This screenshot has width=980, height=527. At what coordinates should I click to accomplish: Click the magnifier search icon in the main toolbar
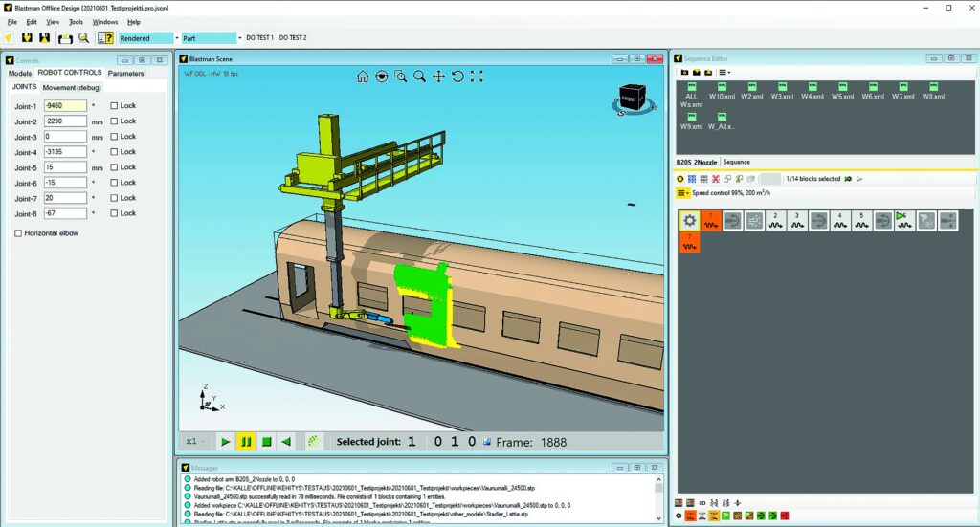(84, 38)
